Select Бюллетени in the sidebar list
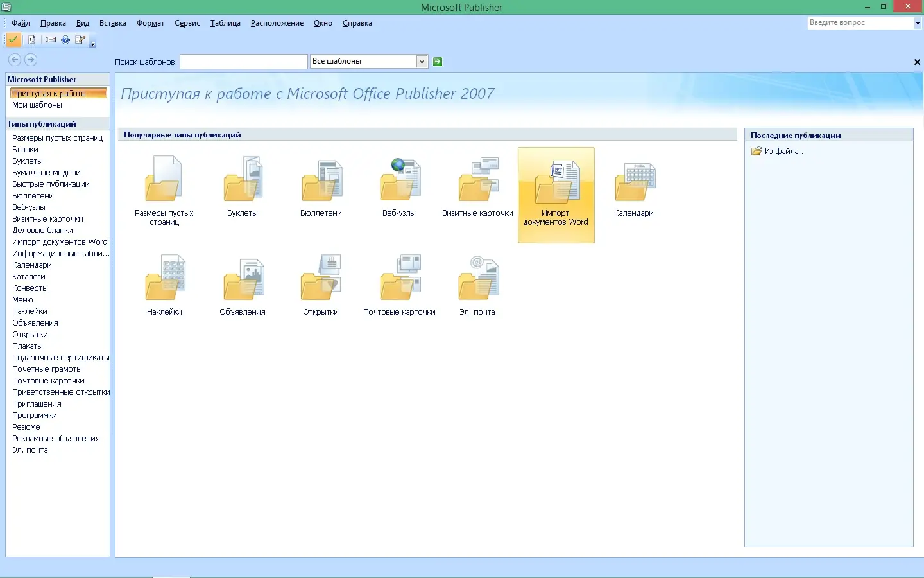The height and width of the screenshot is (578, 924). click(33, 196)
